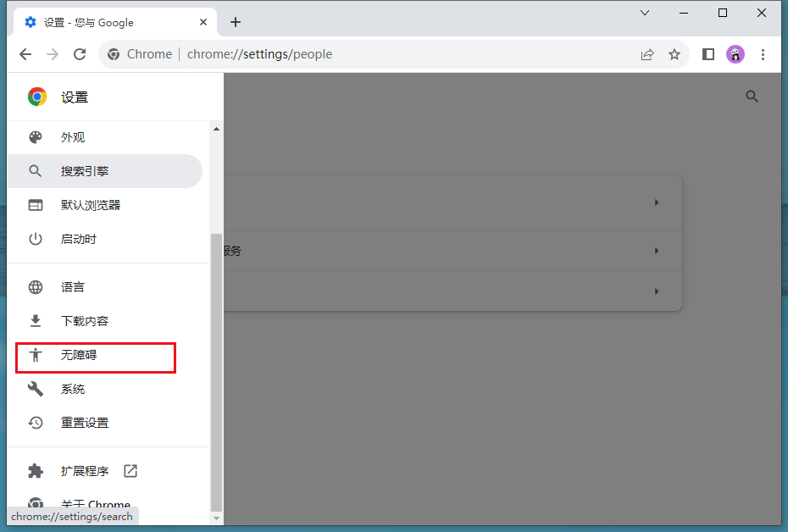Click the sidebar scrollbar down arrow
This screenshot has height=532, width=788.
click(x=217, y=518)
